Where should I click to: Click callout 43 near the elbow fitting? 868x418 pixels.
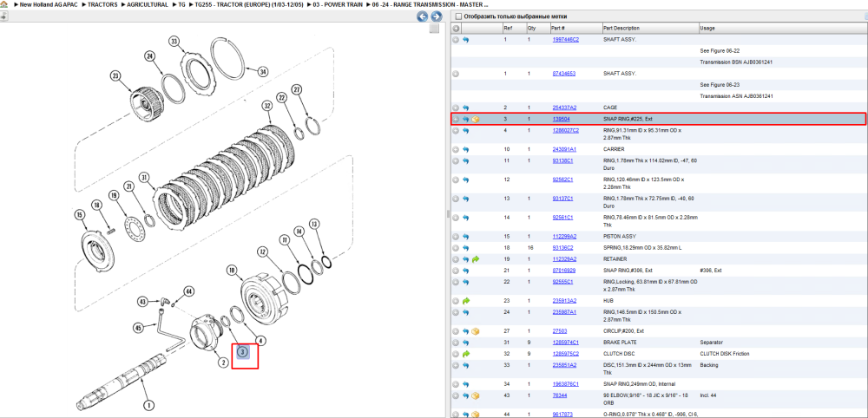(143, 302)
